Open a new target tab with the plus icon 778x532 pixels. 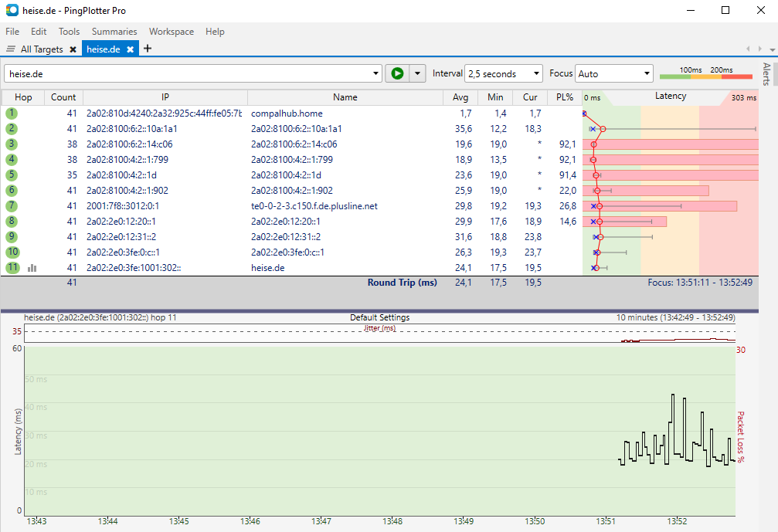[x=146, y=48]
